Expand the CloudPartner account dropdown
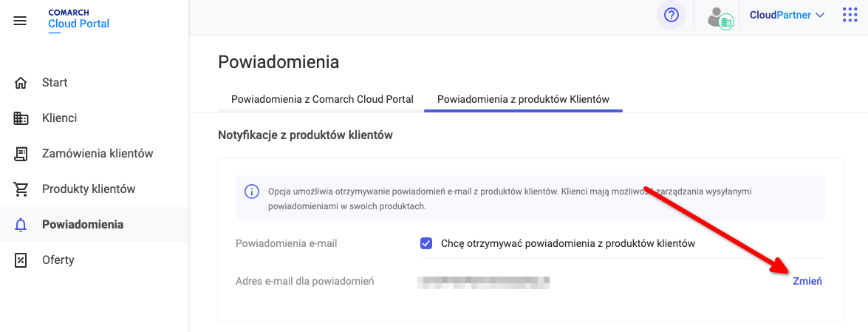Screen dimensions: 868x332 787,16
